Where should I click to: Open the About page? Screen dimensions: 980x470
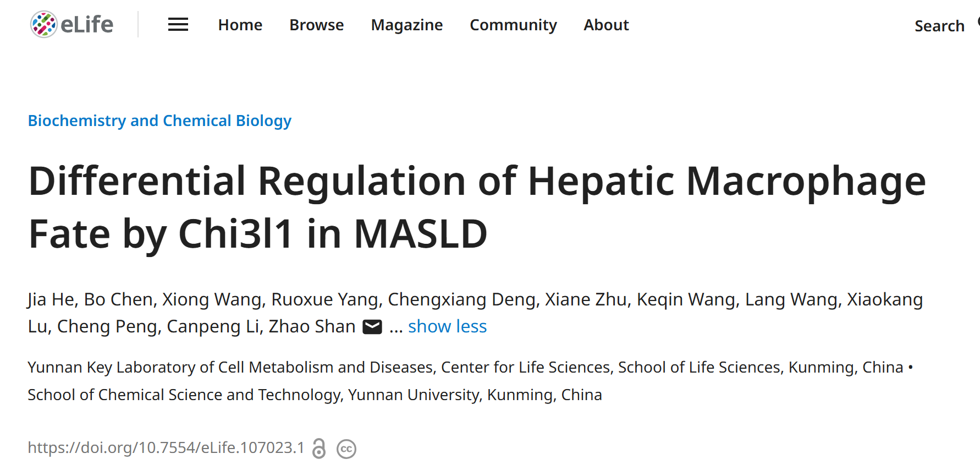606,25
